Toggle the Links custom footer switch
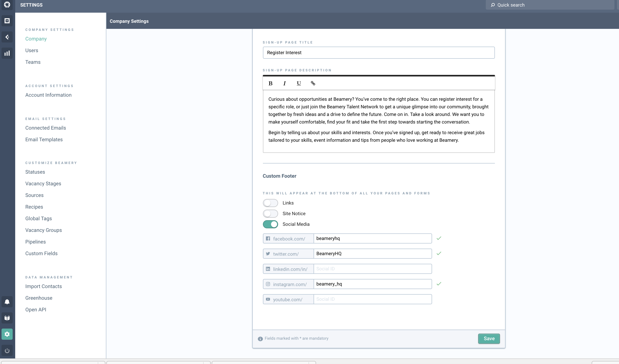This screenshot has height=364, width=619. (x=270, y=202)
